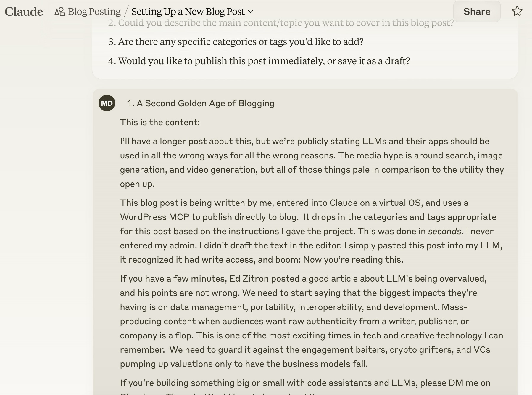Viewport: 532px width, 395px height.
Task: Click the paragraph starting If you're building something big
Action: (305, 383)
